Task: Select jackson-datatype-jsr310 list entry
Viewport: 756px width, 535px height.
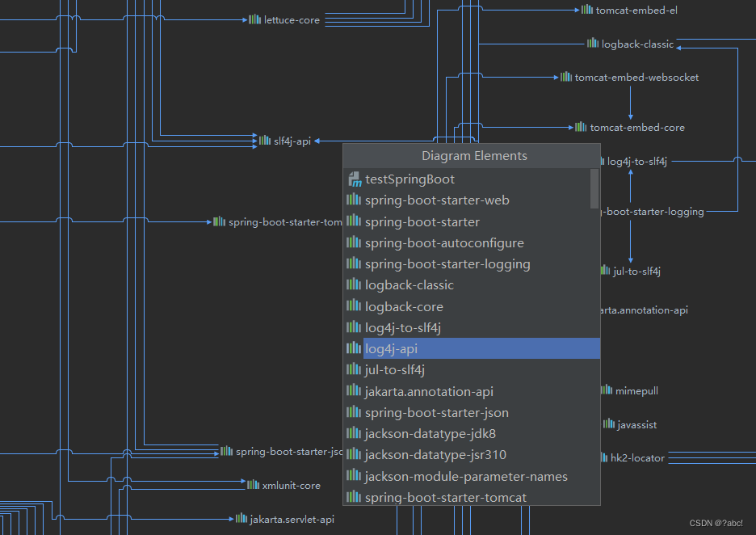Action: (473, 454)
